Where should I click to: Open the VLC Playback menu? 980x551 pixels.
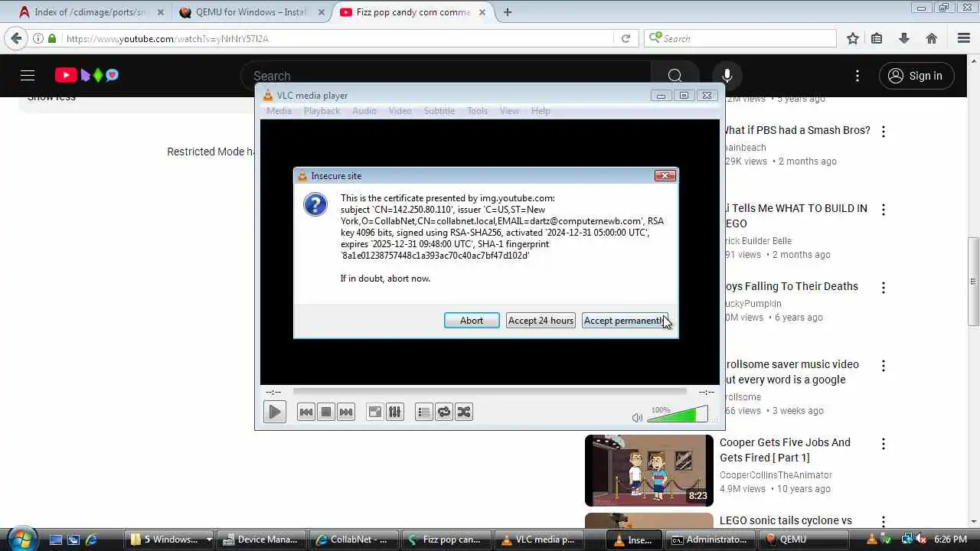(322, 111)
